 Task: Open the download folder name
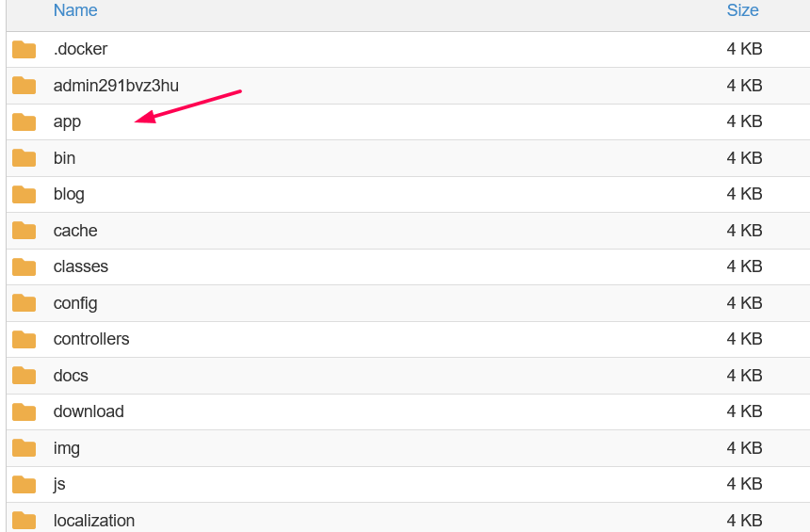(89, 411)
